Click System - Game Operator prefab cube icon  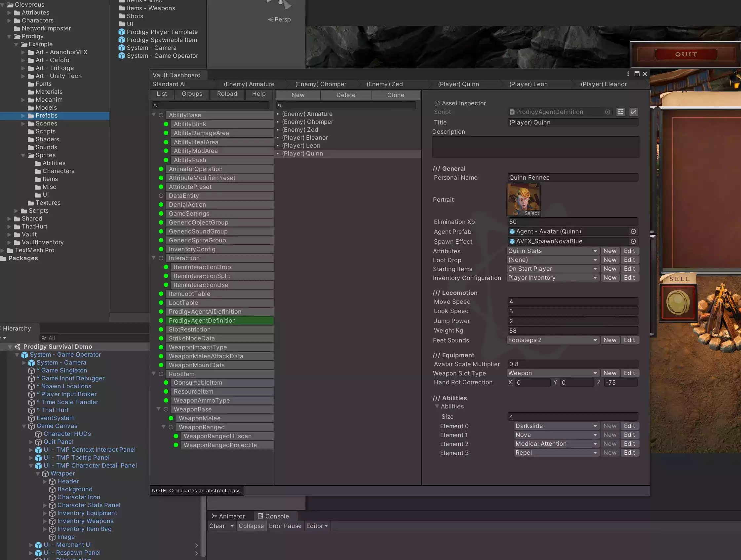122,56
